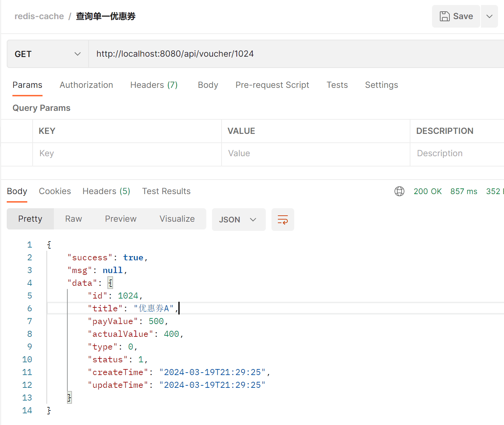Click the VALUE column header
504x425 pixels.
pos(241,131)
